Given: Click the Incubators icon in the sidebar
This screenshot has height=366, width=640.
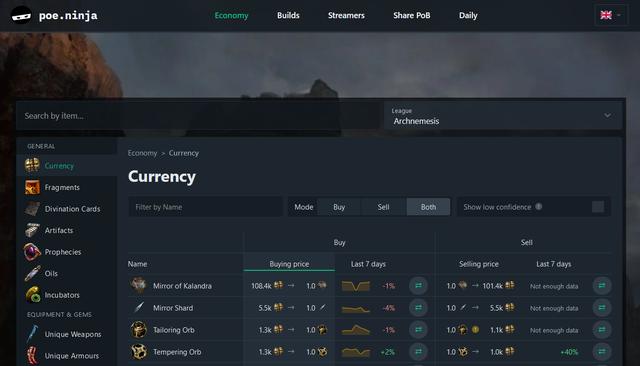Looking at the screenshot, I should pos(32,295).
